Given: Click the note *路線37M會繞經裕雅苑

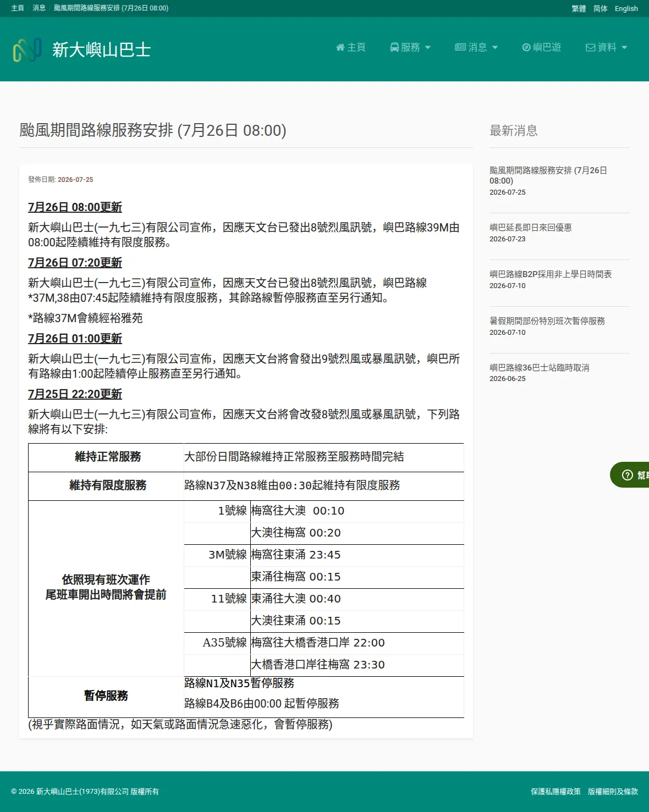Looking at the screenshot, I should (x=85, y=318).
